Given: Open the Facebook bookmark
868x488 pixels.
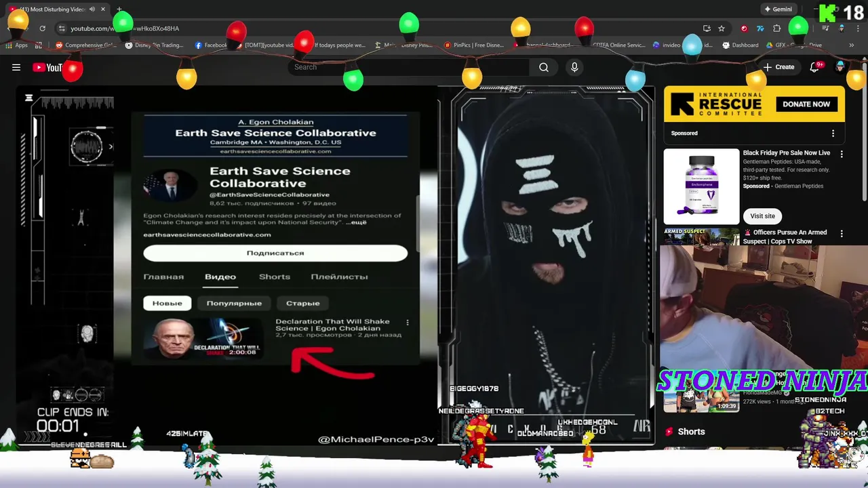Looking at the screenshot, I should [211, 45].
